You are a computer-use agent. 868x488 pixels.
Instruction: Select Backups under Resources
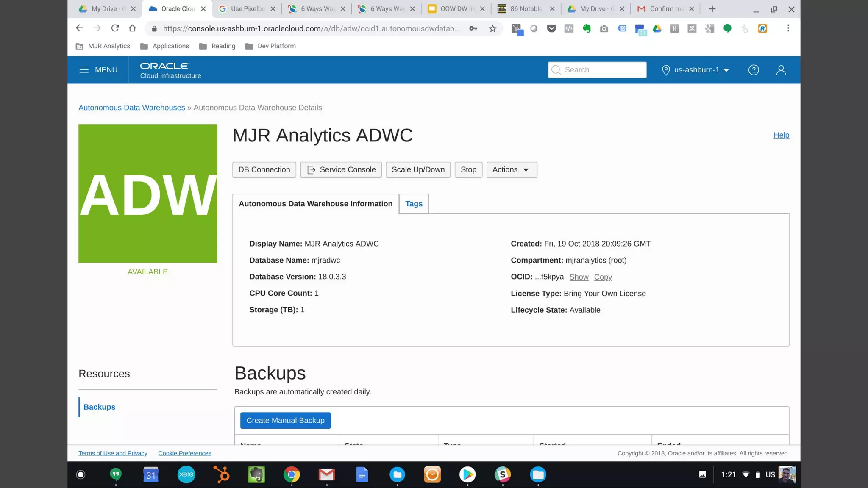tap(99, 407)
